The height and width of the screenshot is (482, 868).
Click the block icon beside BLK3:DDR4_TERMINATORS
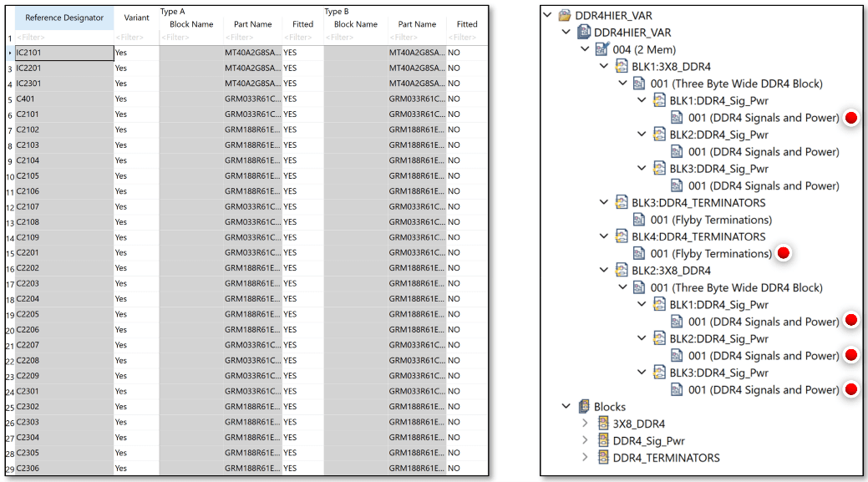coord(621,202)
